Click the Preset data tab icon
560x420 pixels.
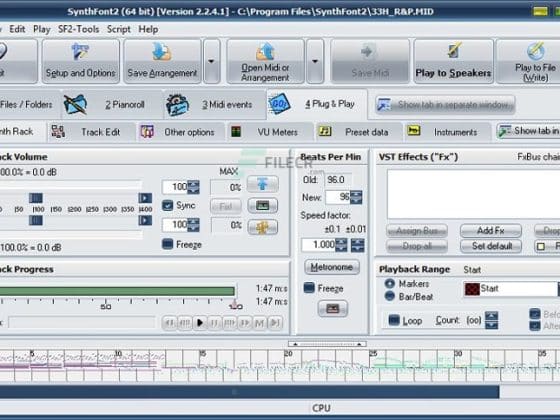coord(325,131)
